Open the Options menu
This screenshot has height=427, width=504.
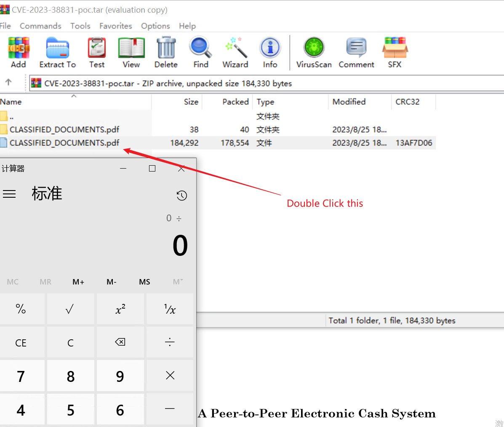[x=155, y=26]
